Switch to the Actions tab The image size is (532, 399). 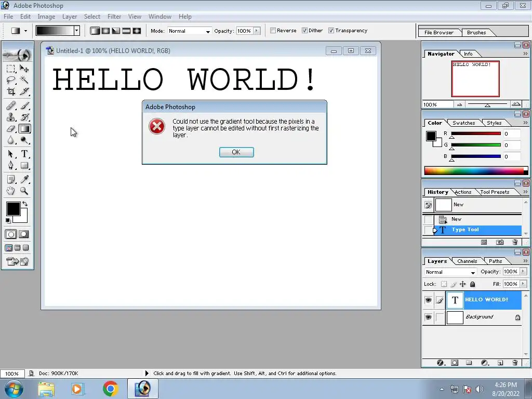click(x=463, y=192)
